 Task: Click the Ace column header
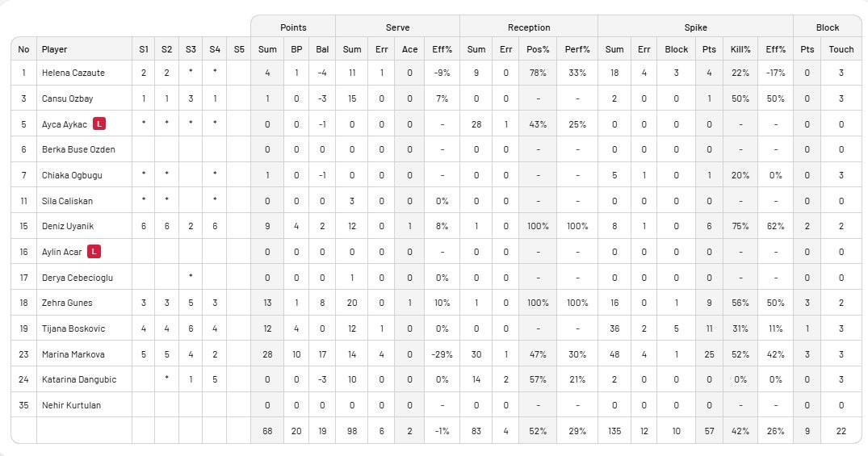coord(409,49)
